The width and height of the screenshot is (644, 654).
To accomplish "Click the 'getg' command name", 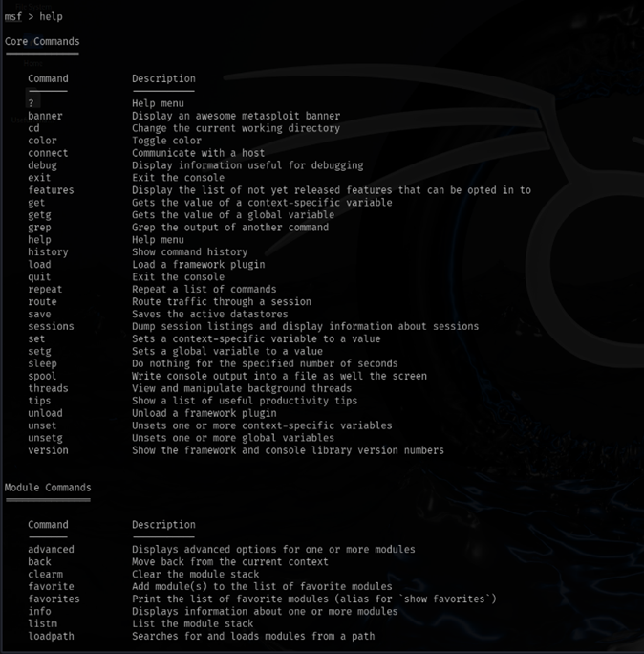I will [x=39, y=215].
